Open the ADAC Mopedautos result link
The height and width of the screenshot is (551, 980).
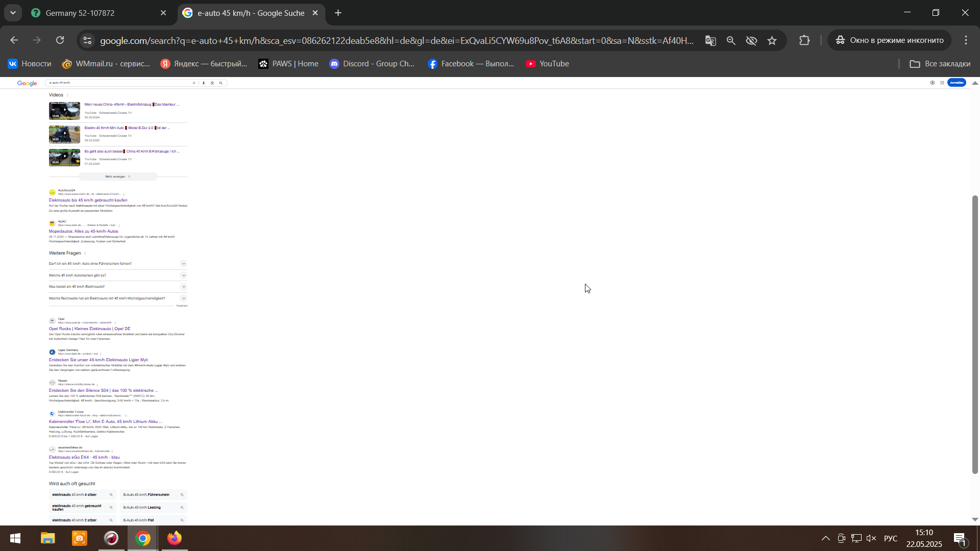click(84, 231)
